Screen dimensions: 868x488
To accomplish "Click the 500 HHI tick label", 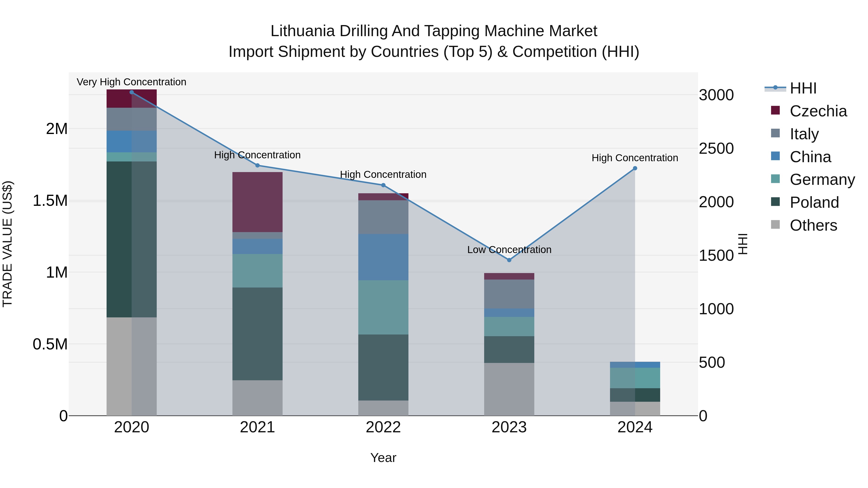I will pyautogui.click(x=712, y=363).
